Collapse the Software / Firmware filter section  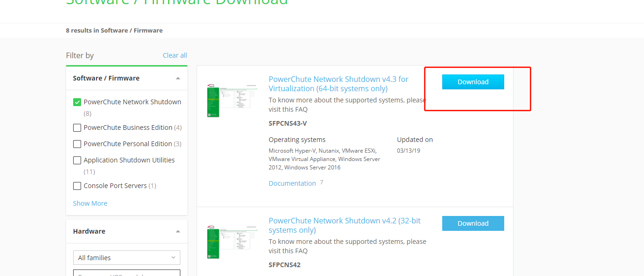click(x=178, y=79)
